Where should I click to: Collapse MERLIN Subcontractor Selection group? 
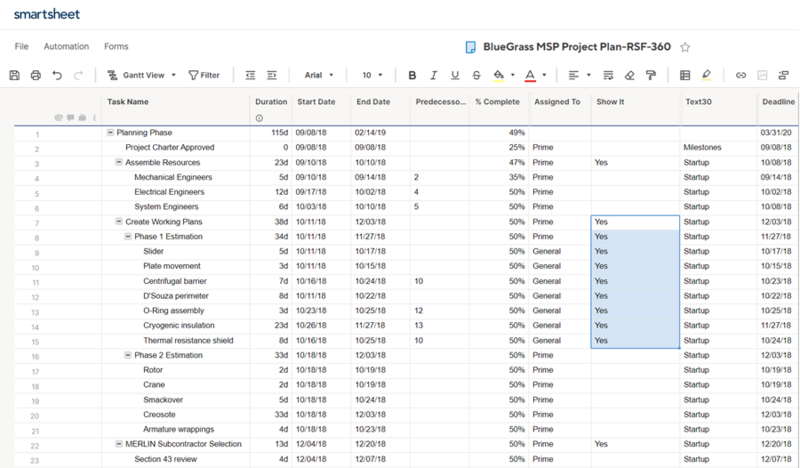pyautogui.click(x=118, y=444)
